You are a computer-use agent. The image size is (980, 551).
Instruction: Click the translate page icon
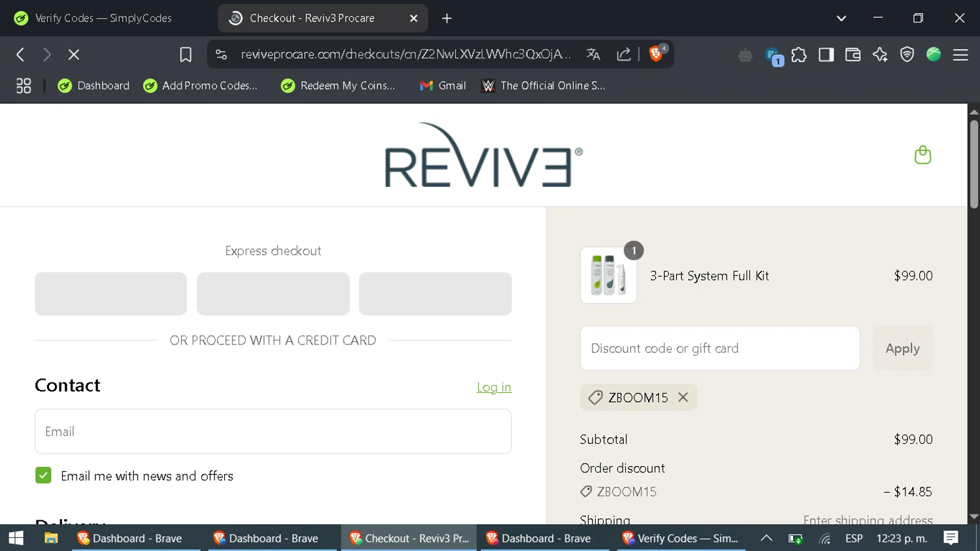pyautogui.click(x=593, y=55)
